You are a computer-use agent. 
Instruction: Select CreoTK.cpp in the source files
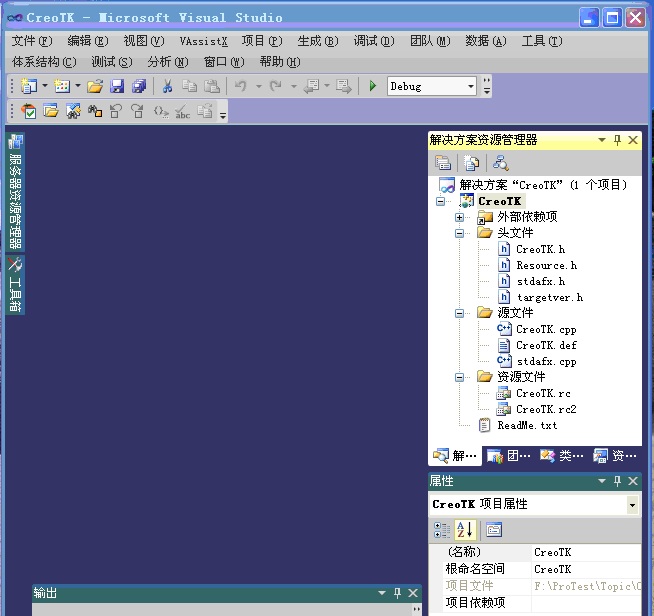pyautogui.click(x=545, y=329)
